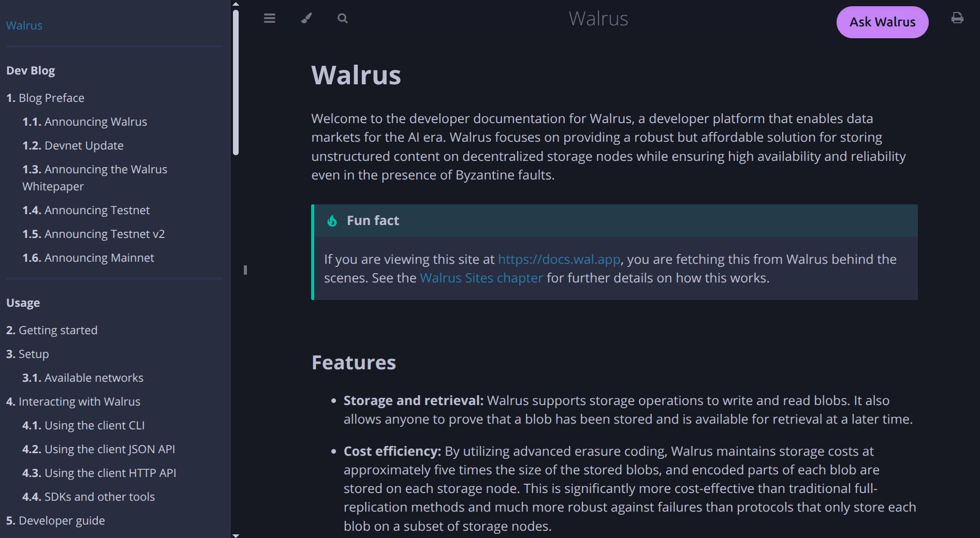Open the Walrus link in sidebar
This screenshot has width=980, height=538.
pyautogui.click(x=24, y=25)
